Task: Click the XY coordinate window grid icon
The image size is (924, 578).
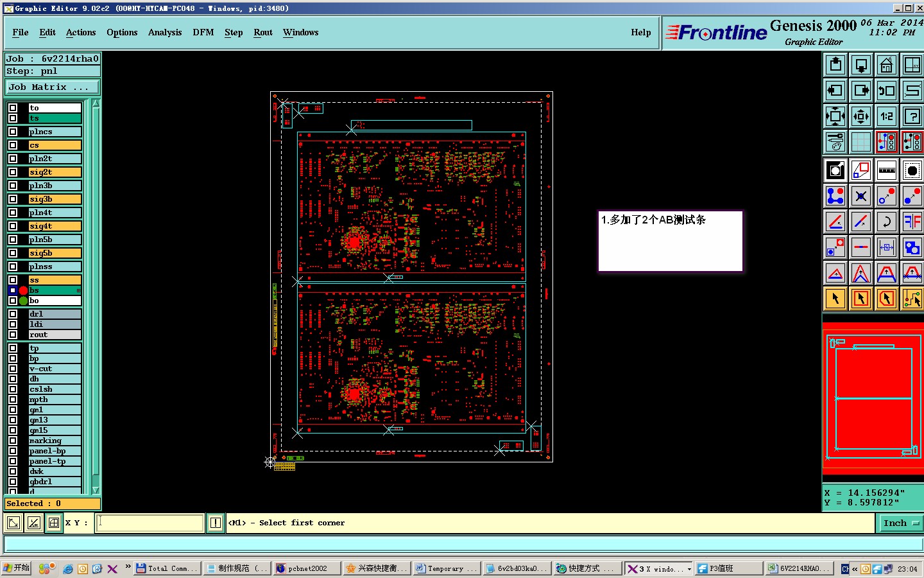Action: point(54,523)
